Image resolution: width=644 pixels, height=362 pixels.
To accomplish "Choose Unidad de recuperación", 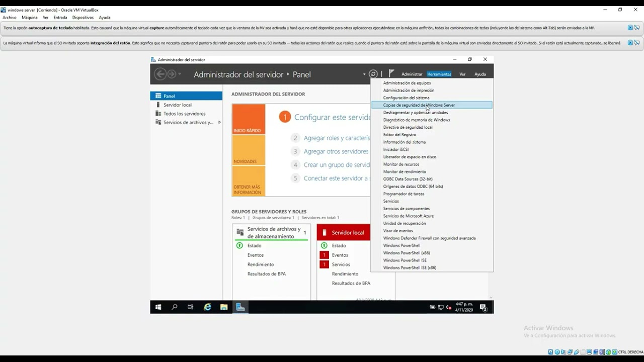I will click(405, 223).
